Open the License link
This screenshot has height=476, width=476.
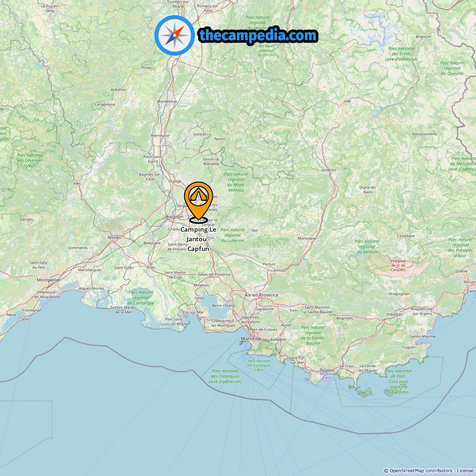(x=465, y=471)
